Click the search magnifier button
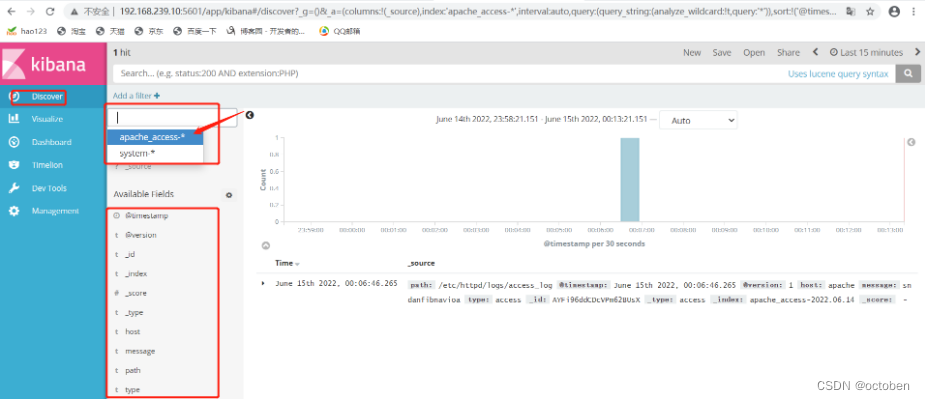The height and width of the screenshot is (400, 925). point(908,74)
